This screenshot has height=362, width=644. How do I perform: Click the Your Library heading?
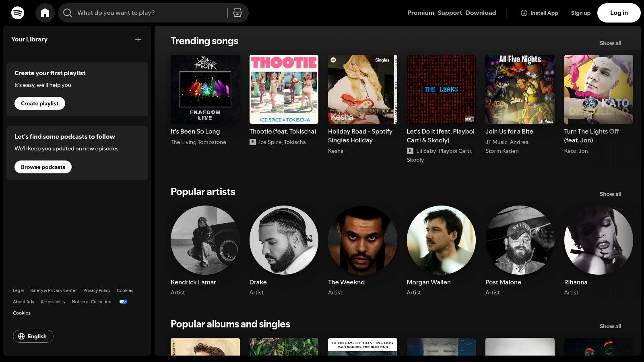pyautogui.click(x=29, y=39)
